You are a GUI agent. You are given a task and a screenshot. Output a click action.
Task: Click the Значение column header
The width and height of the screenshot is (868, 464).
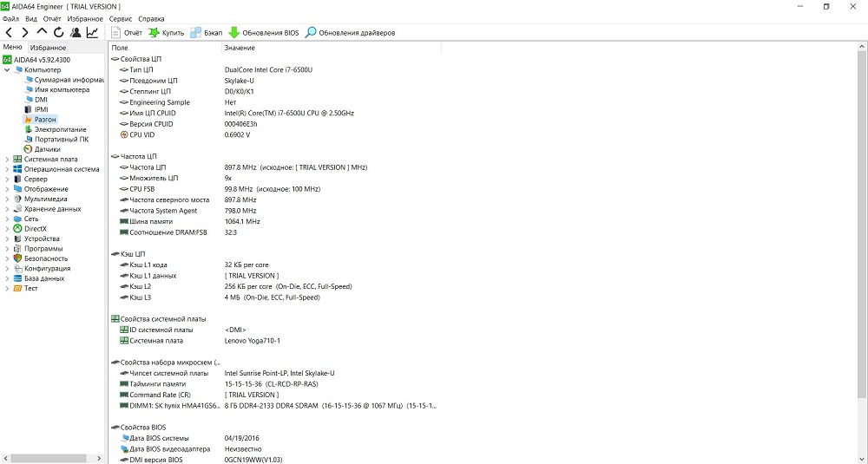(x=332, y=48)
